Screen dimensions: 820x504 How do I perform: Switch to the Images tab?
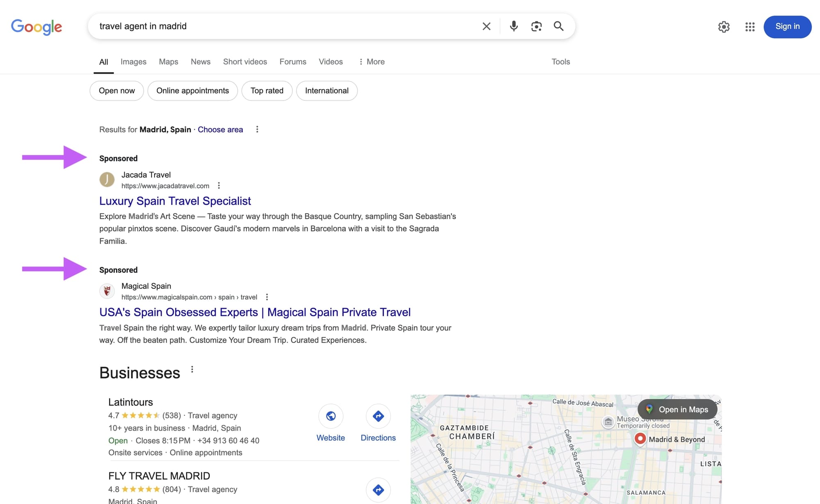[133, 61]
